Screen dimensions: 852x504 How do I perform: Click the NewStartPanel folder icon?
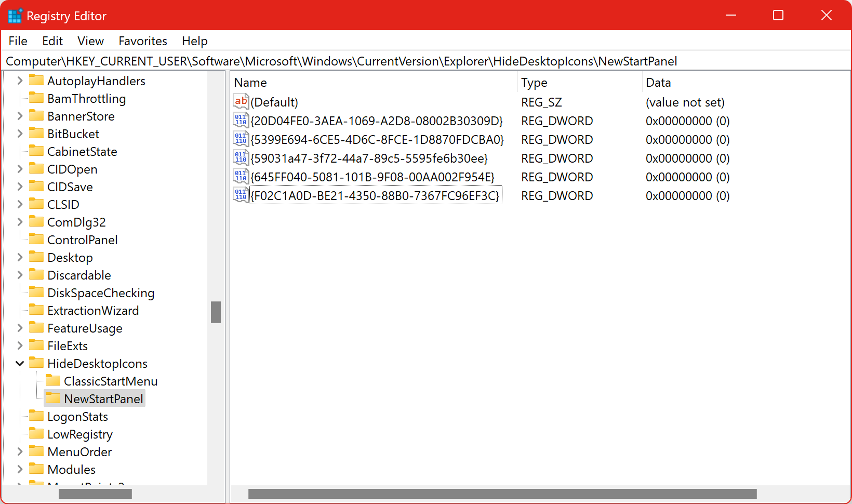(53, 398)
